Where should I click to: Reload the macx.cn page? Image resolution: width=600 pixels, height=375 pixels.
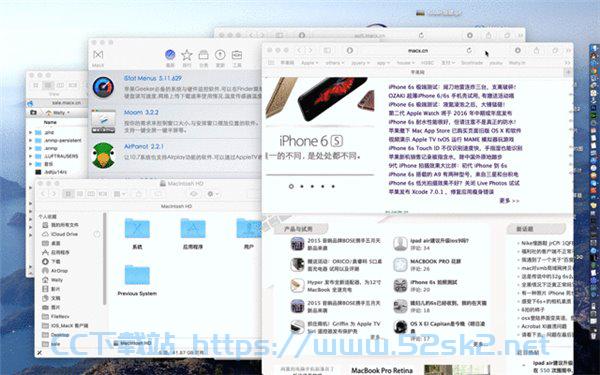tap(469, 50)
